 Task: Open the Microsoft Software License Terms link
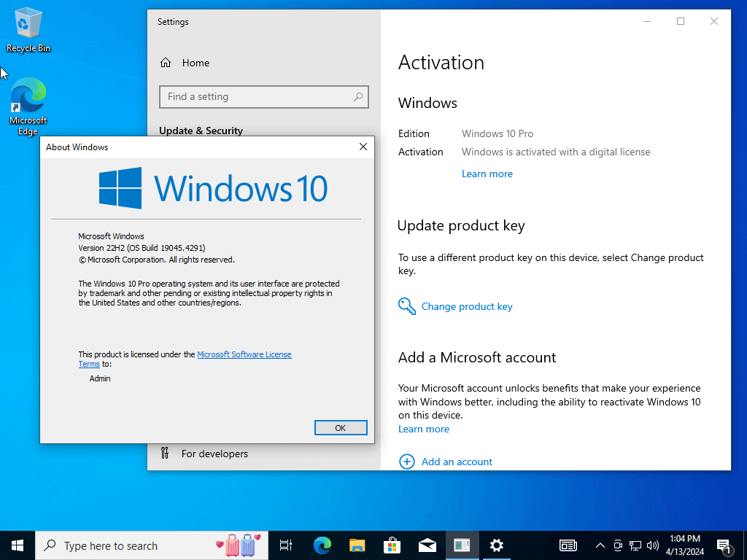[x=244, y=354]
